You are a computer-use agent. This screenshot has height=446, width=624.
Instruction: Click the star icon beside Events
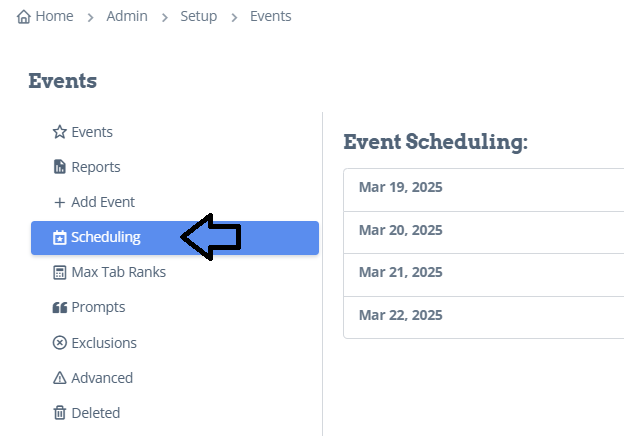click(60, 132)
